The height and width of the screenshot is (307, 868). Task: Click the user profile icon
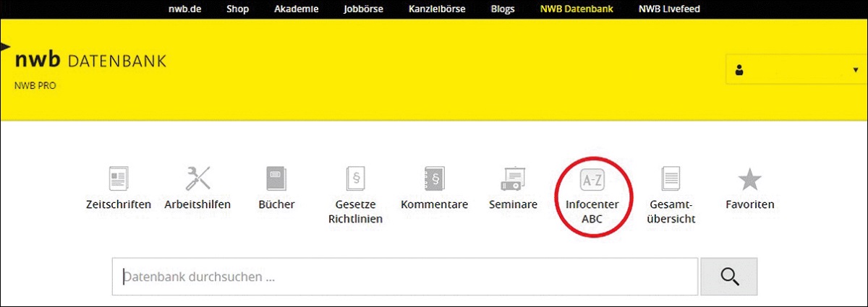[739, 71]
